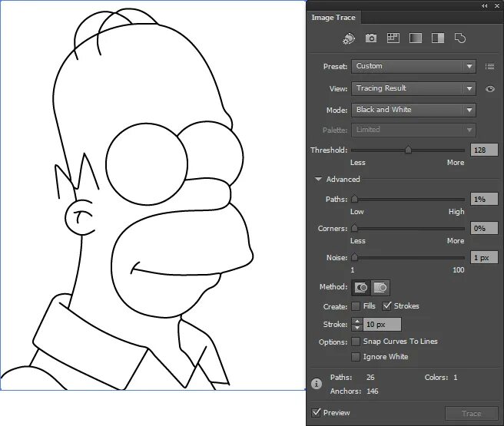
Task: Apply the Auto-Color preset icon
Action: 349,38
